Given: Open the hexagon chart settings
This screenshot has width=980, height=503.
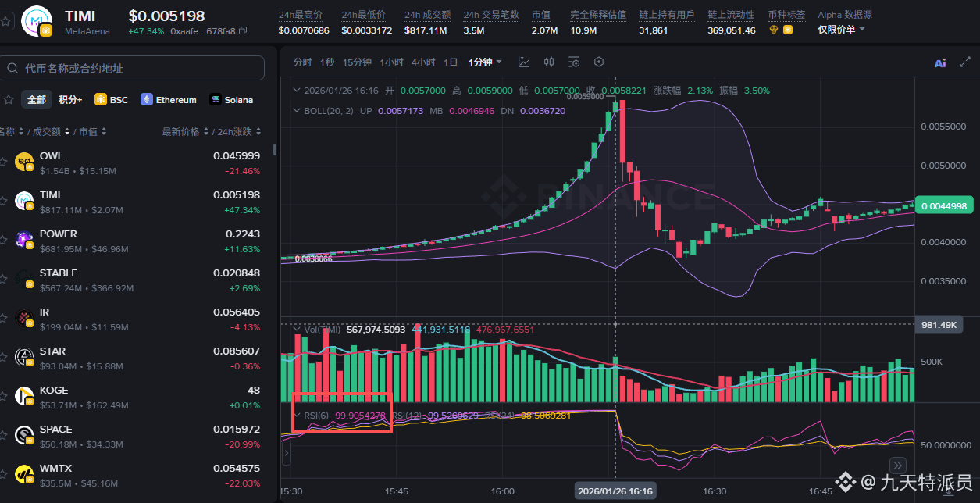Looking at the screenshot, I should pyautogui.click(x=599, y=62).
